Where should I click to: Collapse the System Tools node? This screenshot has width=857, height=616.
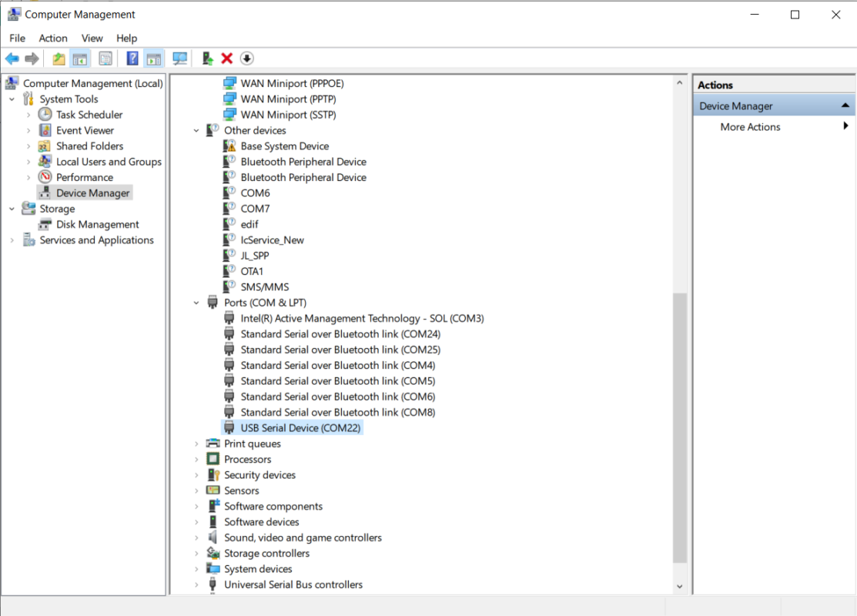[12, 99]
